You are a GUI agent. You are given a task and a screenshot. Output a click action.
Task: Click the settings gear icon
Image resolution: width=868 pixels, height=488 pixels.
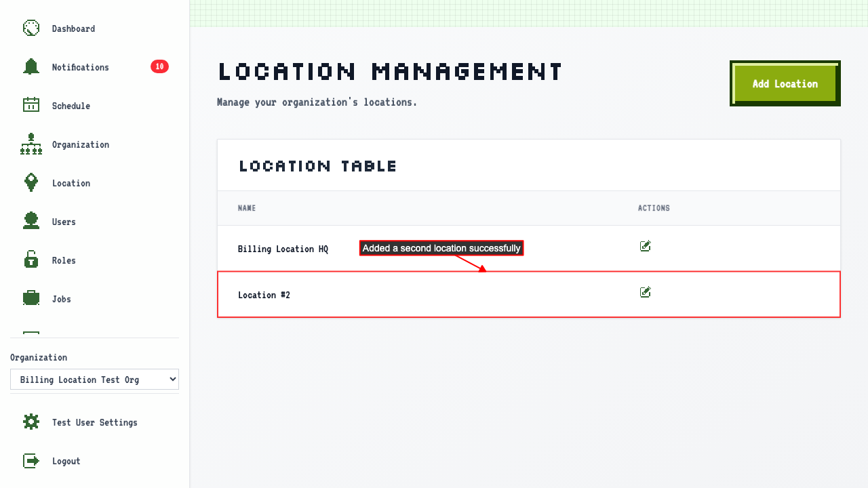[x=31, y=422]
